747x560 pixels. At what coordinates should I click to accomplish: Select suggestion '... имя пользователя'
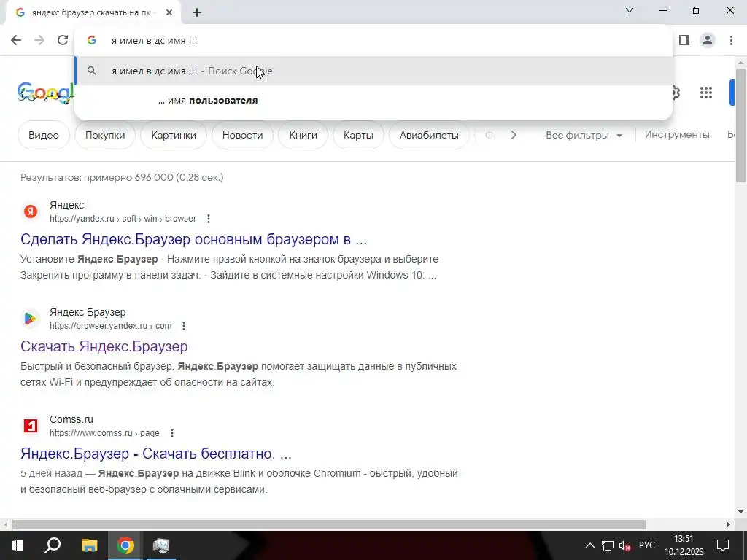point(373,101)
